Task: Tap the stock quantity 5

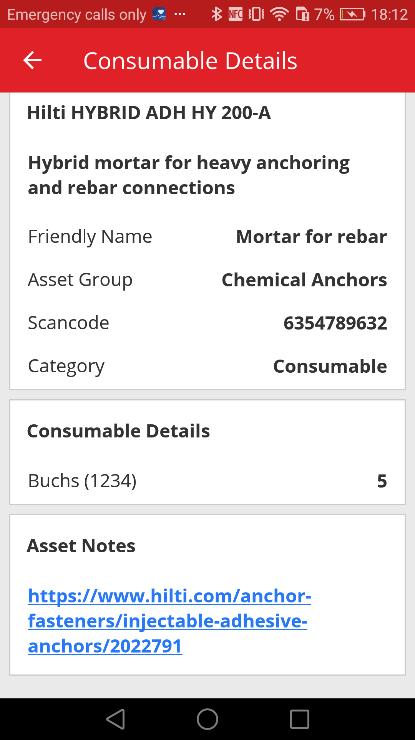Action: (382, 481)
